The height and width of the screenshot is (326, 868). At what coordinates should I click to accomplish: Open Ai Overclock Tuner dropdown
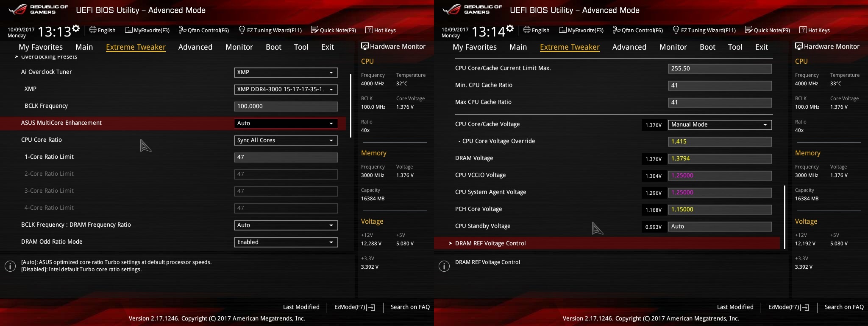[286, 73]
